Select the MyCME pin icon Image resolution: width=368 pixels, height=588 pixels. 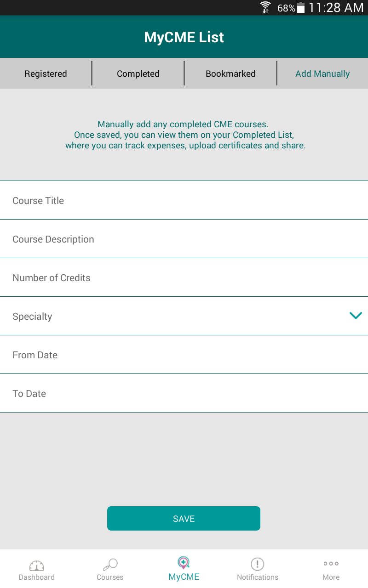(x=184, y=563)
